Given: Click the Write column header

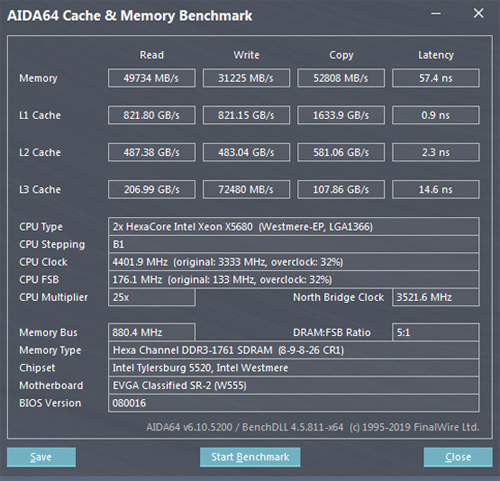Looking at the screenshot, I should [x=246, y=55].
